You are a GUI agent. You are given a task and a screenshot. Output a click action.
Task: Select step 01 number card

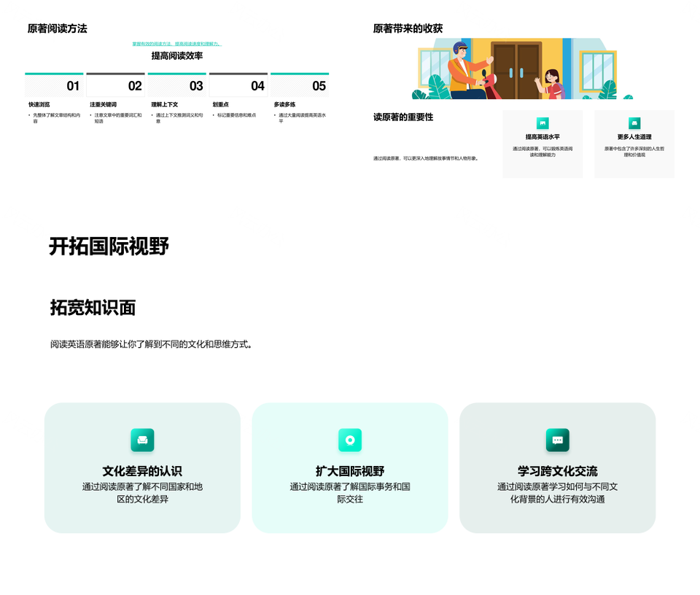click(x=54, y=85)
